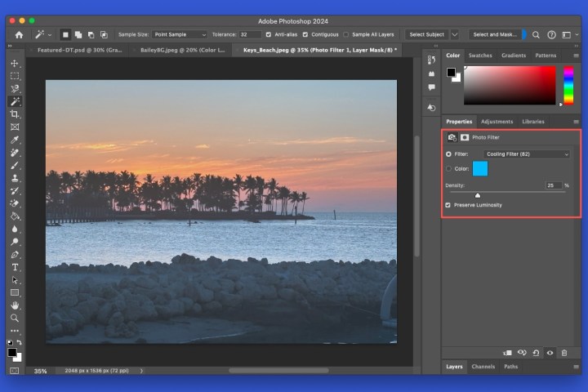
Task: Open the Cooling Filter (82) dropdown
Action: point(527,154)
